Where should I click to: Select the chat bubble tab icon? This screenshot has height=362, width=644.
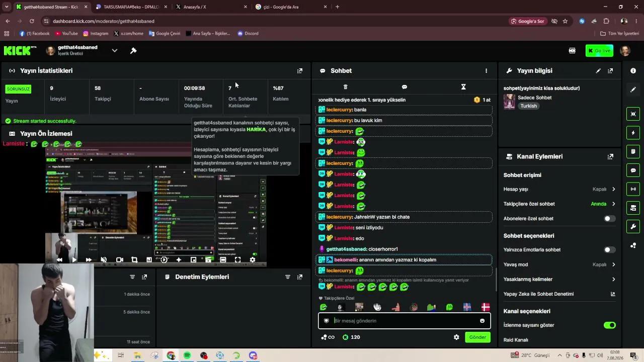coord(405,87)
